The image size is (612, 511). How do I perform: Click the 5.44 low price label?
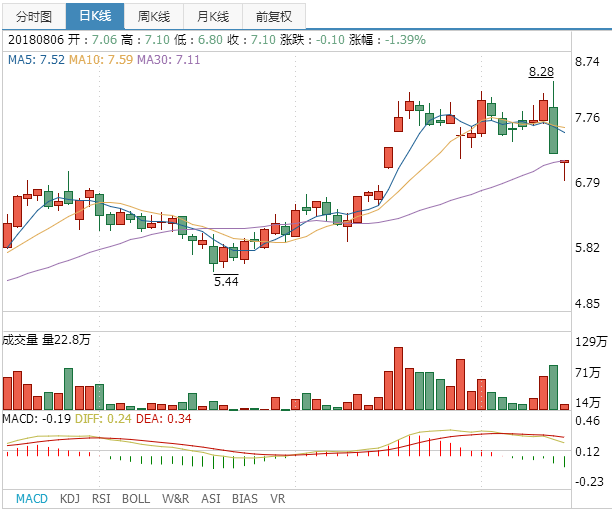pos(226,281)
